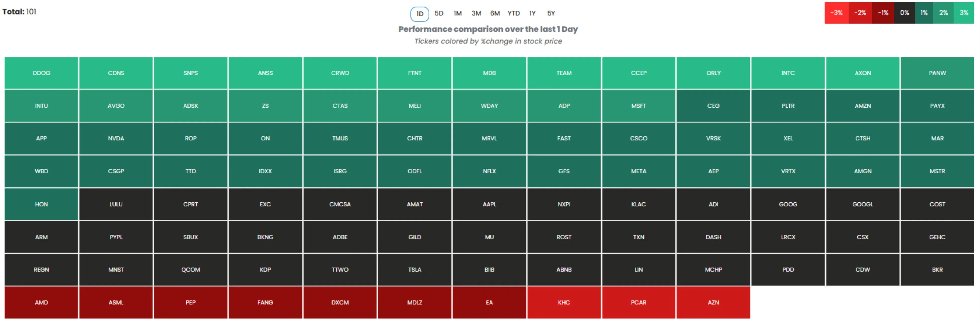Open the HON ticker tile
Viewport: 980px width, 323px height.
pos(42,204)
